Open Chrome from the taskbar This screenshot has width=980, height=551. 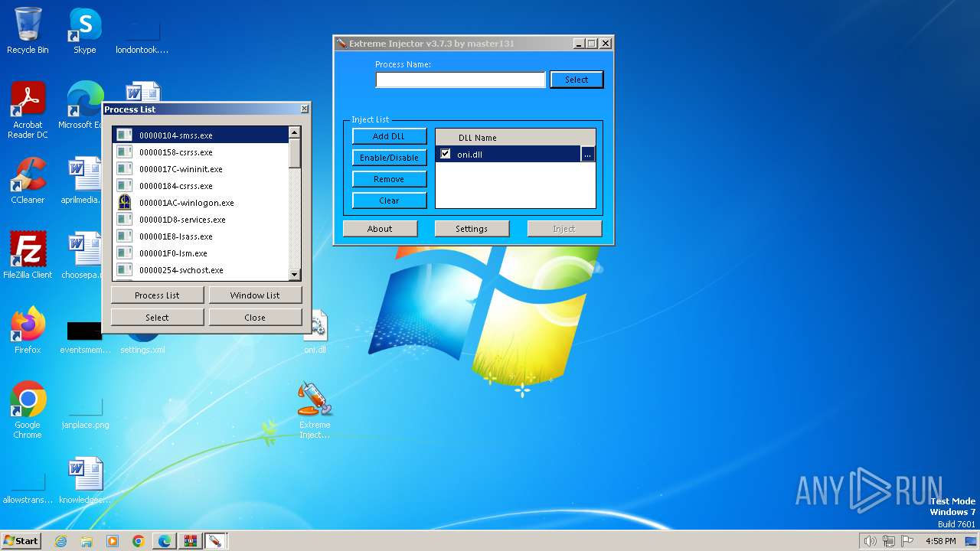pos(139,541)
